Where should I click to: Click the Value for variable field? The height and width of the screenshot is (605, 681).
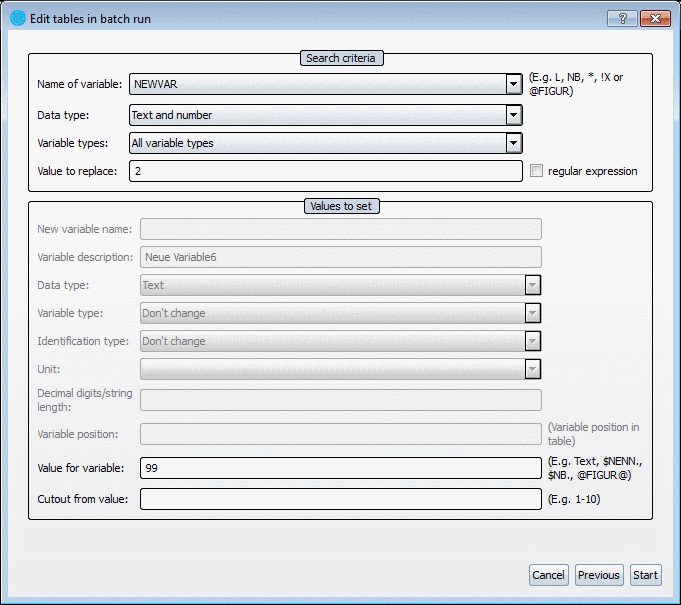coord(340,468)
